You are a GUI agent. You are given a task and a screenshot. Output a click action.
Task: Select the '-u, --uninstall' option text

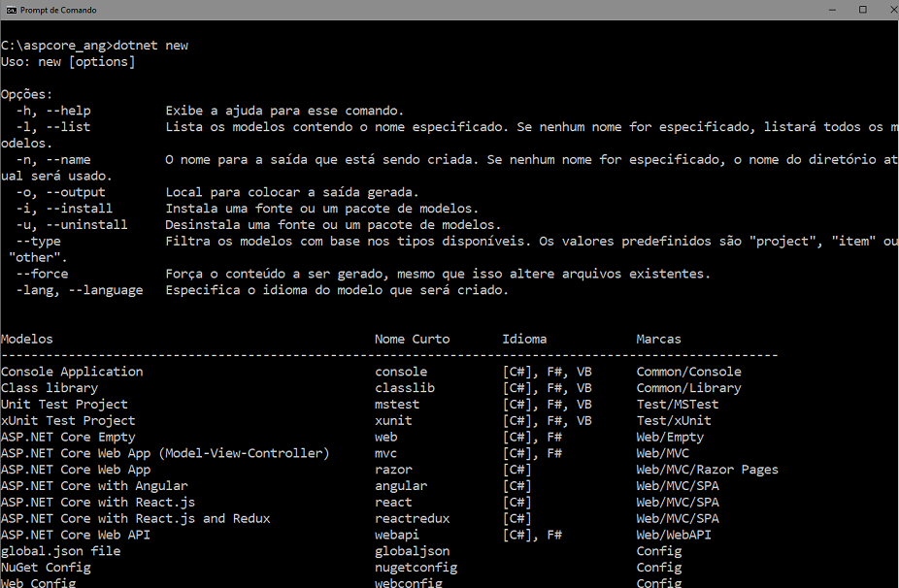tap(72, 225)
